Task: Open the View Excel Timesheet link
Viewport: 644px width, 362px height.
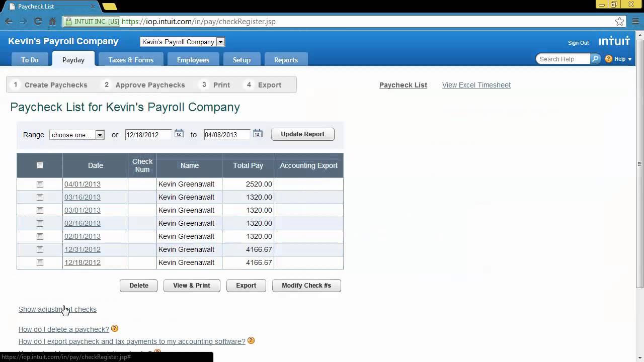Action: click(x=476, y=85)
